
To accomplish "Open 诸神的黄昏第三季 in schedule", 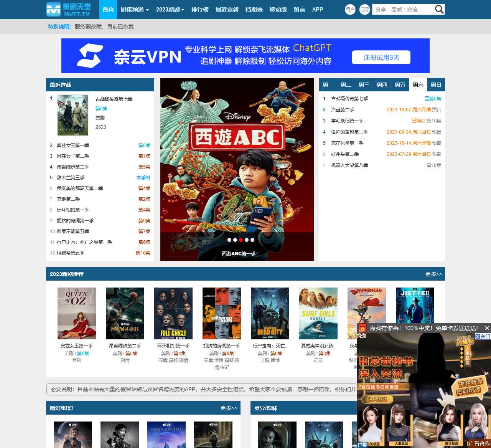I will click(349, 132).
